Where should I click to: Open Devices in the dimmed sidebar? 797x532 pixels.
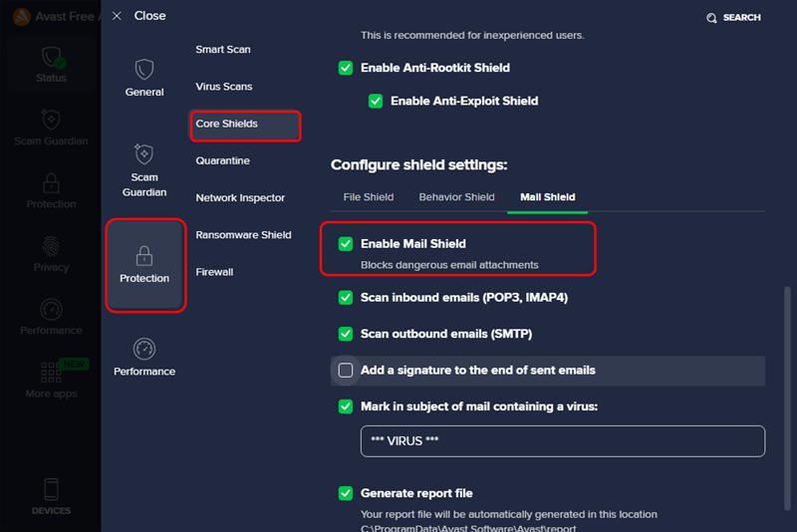point(51,494)
